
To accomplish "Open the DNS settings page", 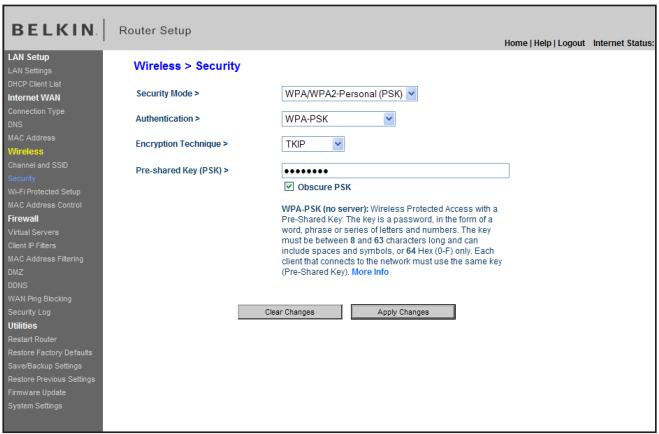I will (x=15, y=124).
